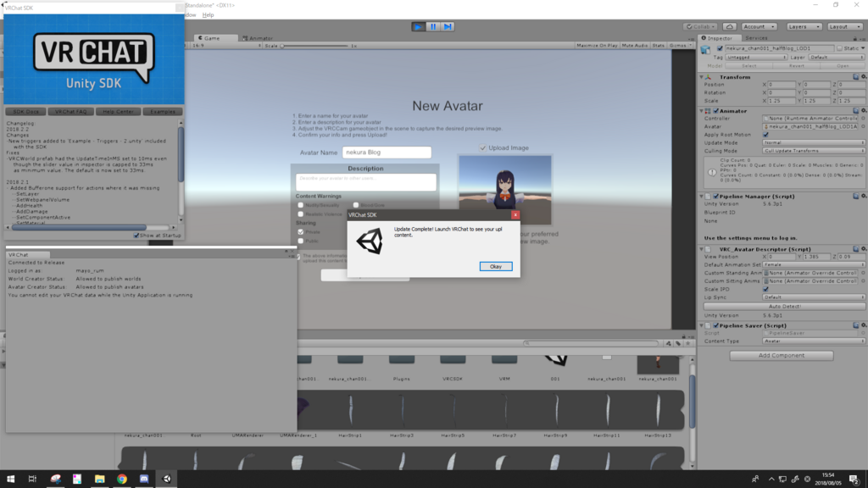Open the Lip Sync dropdown
Viewport: 868px width, 488px height.
(x=814, y=297)
